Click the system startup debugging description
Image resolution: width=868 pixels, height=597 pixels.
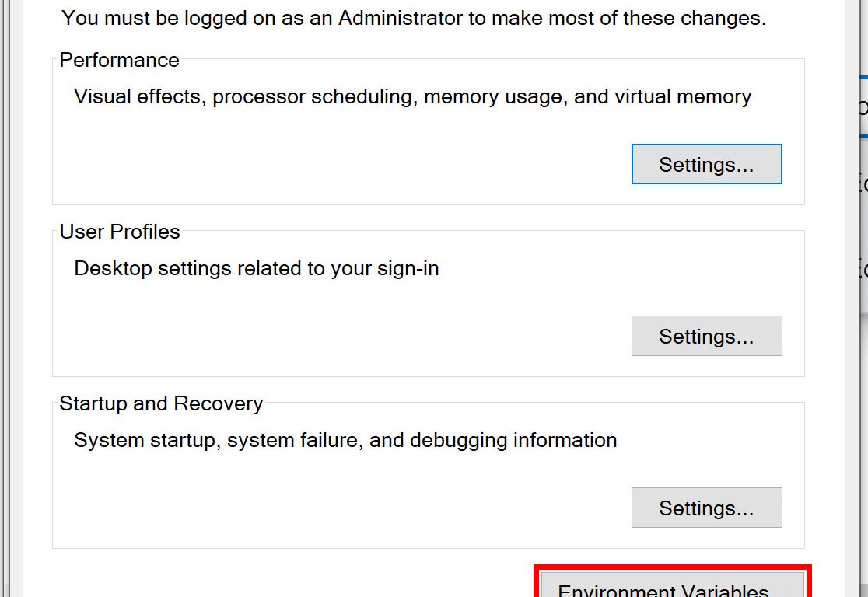click(x=345, y=441)
